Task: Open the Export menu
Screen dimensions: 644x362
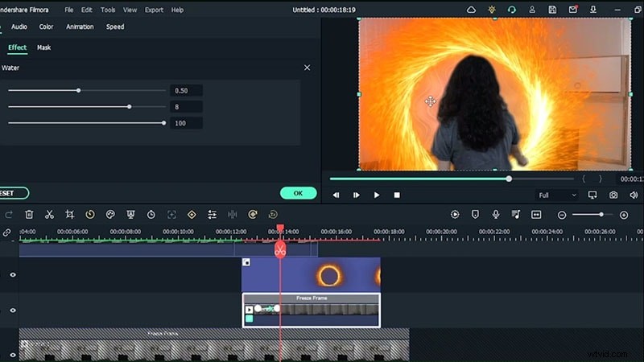Action: tap(153, 10)
